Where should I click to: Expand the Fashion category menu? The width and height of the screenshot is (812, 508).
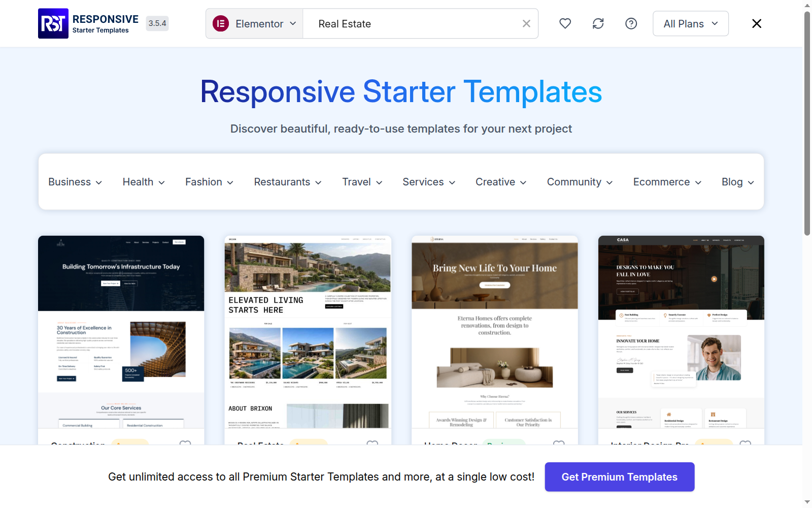209,182
